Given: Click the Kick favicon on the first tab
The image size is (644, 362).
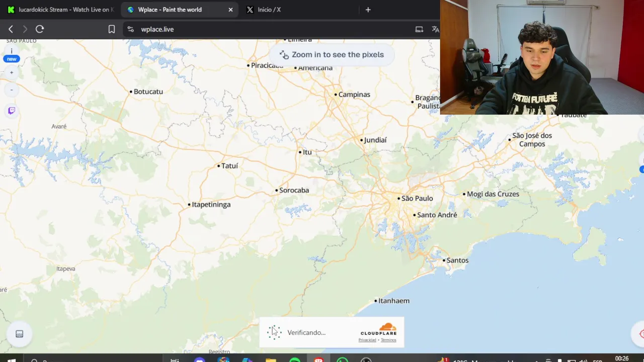Looking at the screenshot, I should (11, 10).
